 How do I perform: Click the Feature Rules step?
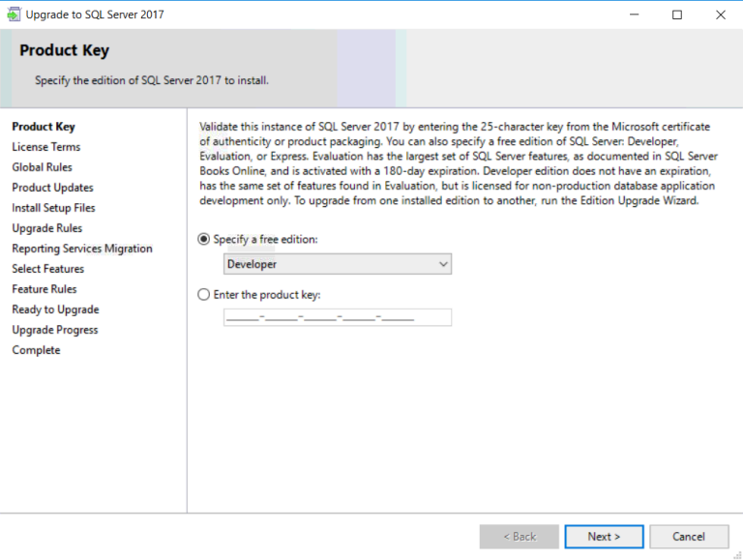click(44, 289)
